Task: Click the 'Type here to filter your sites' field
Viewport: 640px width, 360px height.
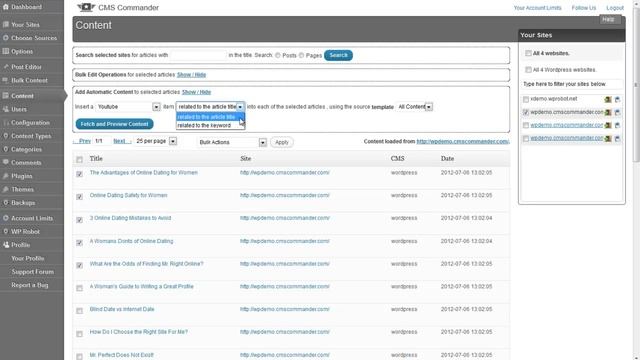Action: (x=571, y=84)
